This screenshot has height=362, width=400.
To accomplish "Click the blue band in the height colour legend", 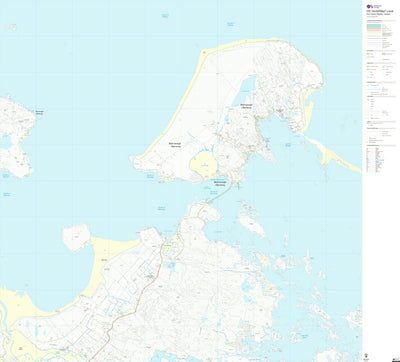I will point(374,24).
